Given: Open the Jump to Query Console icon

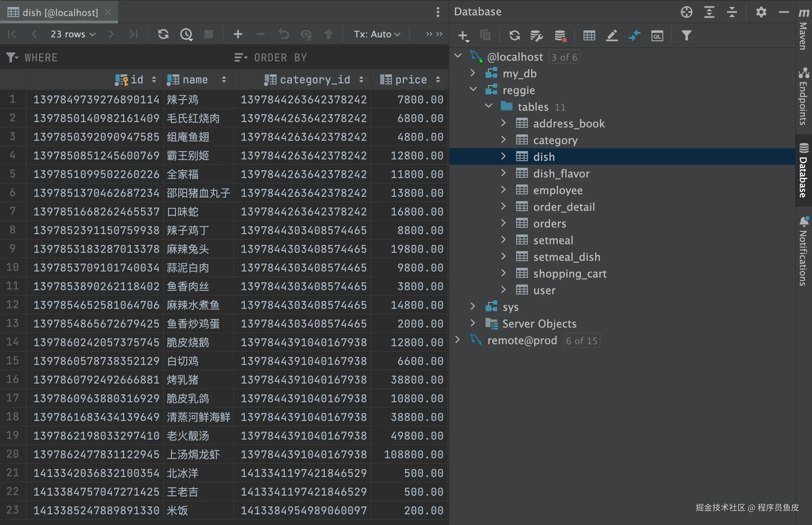Looking at the screenshot, I should pyautogui.click(x=657, y=35).
